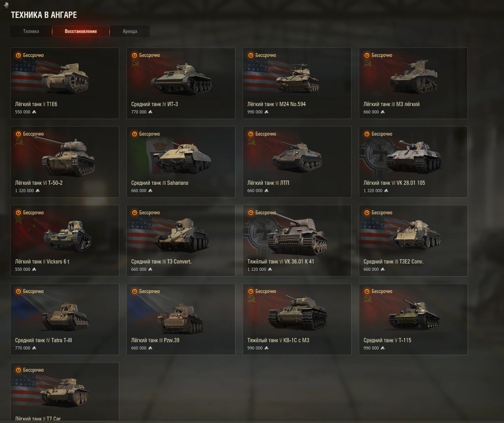The width and height of the screenshot is (504, 423).
Task: Select the Восстановление tab
Action: click(81, 31)
